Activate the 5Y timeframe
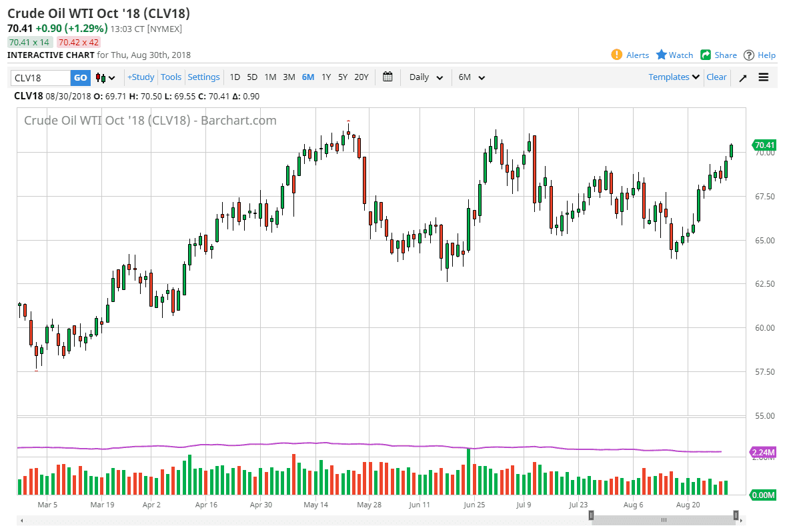This screenshot has width=787, height=532. point(342,77)
